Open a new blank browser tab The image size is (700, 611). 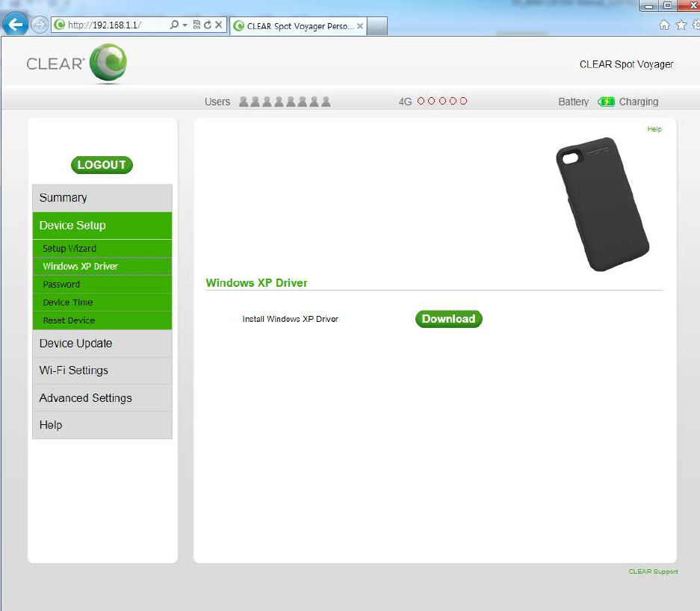tap(377, 26)
